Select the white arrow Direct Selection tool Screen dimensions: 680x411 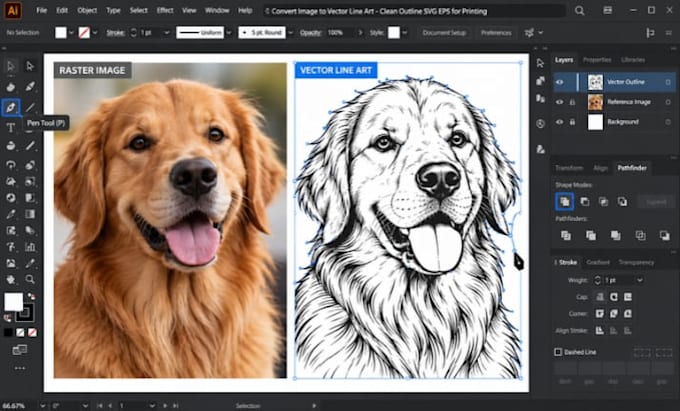(x=30, y=66)
